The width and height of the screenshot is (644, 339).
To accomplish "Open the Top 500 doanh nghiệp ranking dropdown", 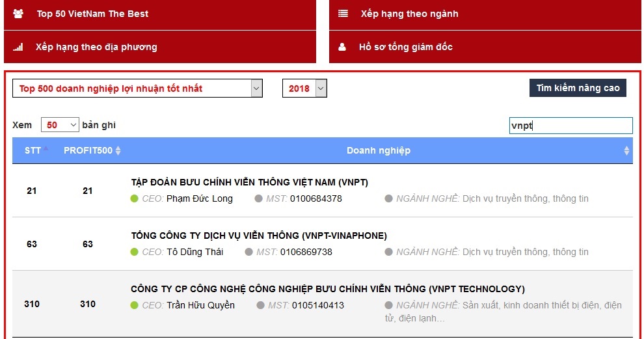I will (137, 88).
